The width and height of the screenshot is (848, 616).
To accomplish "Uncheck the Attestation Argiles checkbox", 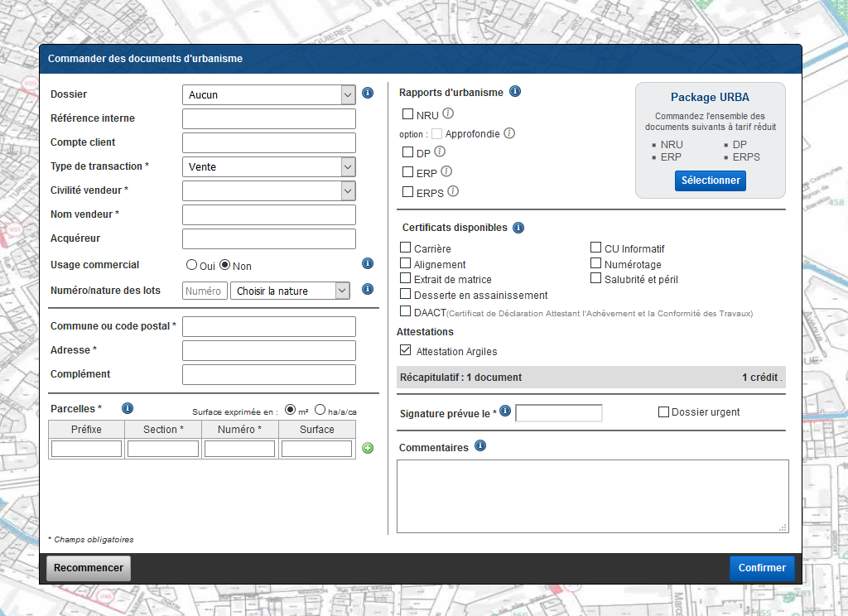I will coord(405,350).
